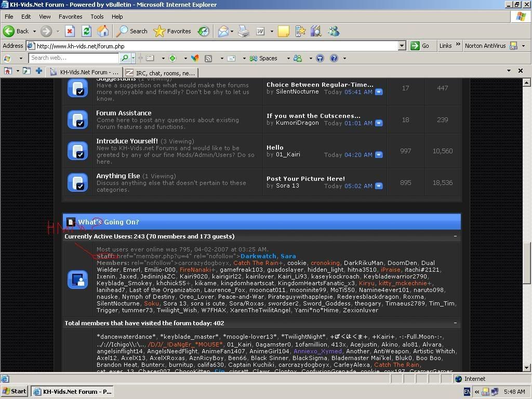Open the Windows Start menu
The image size is (532, 399).
tap(14, 391)
